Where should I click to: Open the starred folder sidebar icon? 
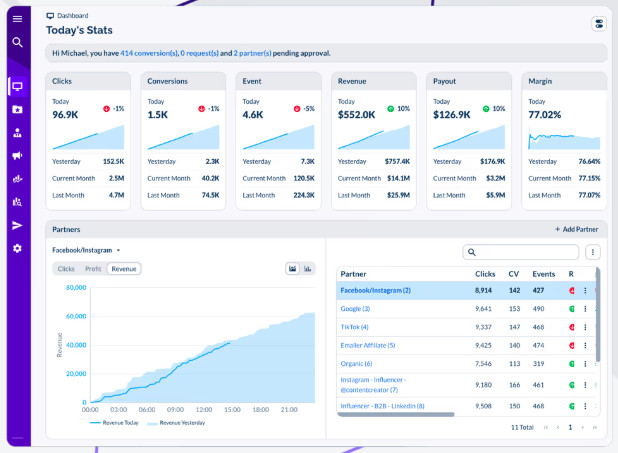(x=17, y=109)
